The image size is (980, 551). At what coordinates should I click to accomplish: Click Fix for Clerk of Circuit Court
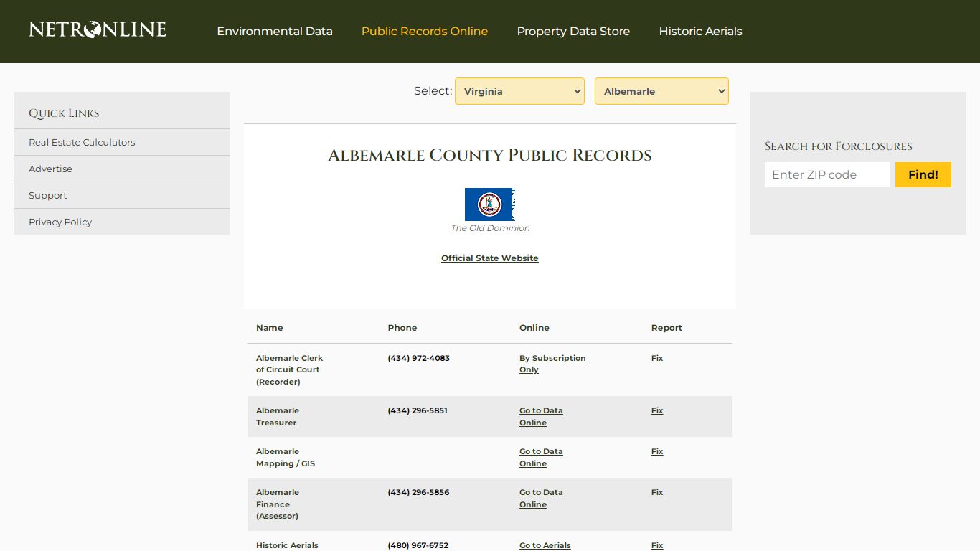[657, 358]
